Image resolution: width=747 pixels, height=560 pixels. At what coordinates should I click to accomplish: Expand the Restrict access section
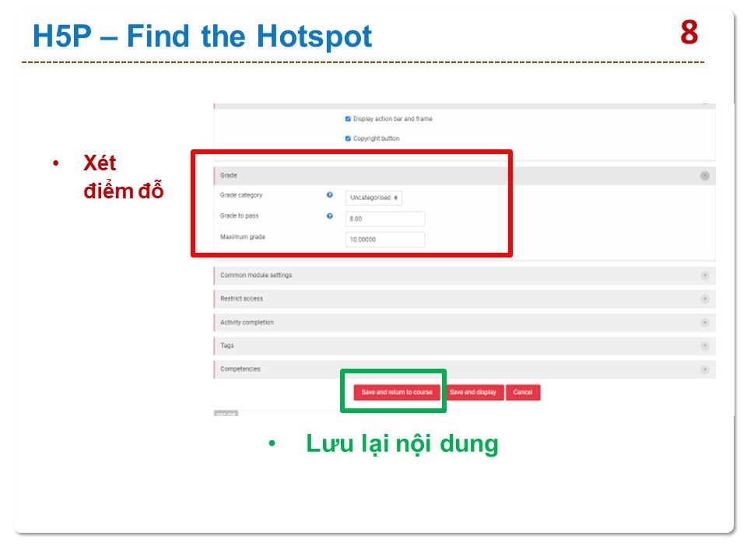(241, 299)
